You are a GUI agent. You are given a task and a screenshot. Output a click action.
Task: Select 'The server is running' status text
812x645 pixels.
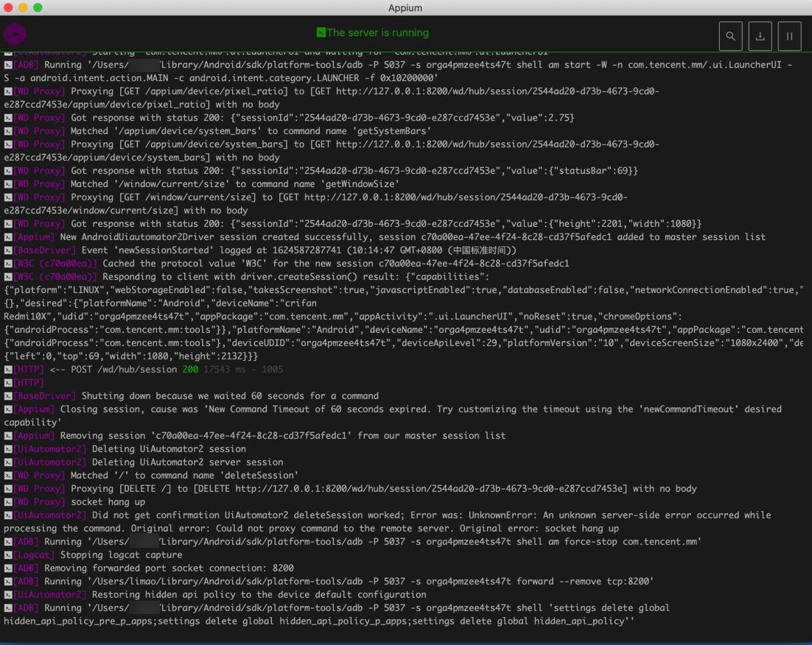pos(377,32)
